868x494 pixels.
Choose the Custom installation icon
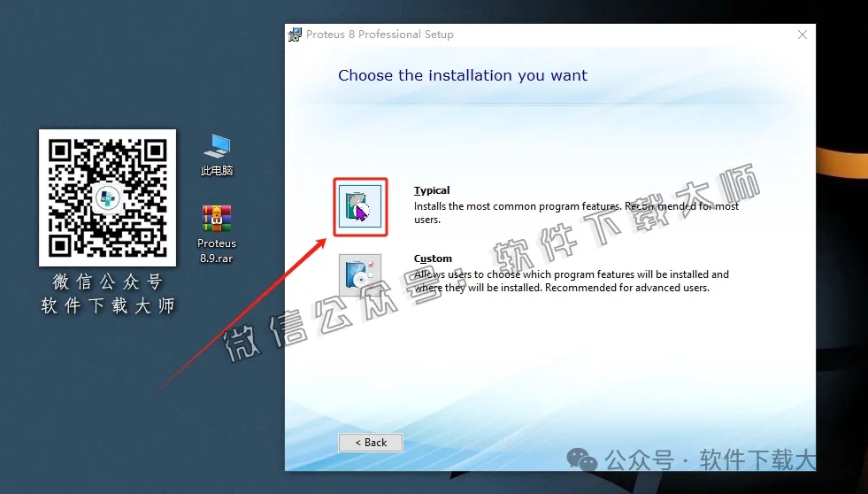(x=360, y=274)
